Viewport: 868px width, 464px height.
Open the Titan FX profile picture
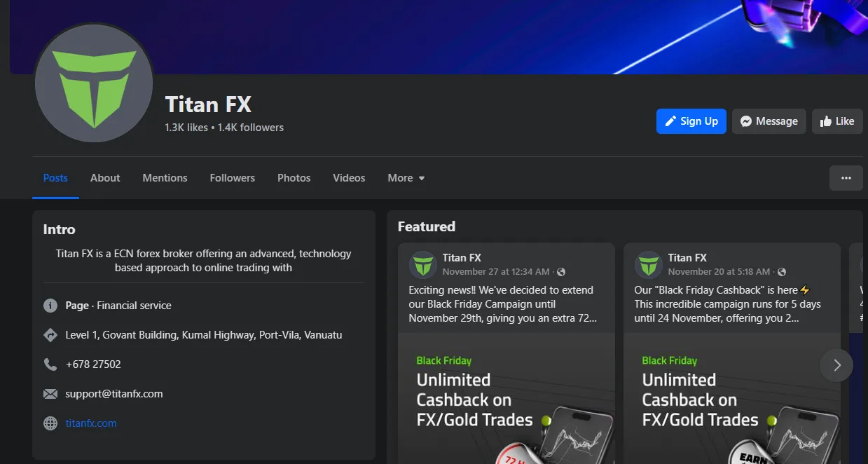(94, 83)
